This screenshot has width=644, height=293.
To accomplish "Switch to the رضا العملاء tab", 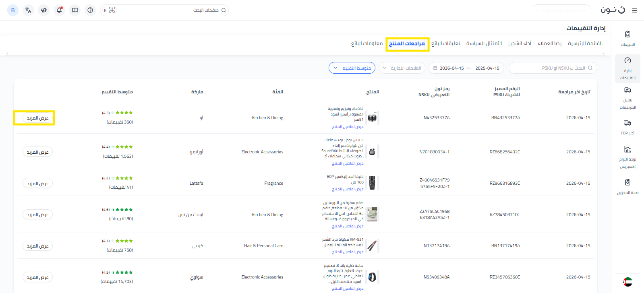I will (549, 43).
